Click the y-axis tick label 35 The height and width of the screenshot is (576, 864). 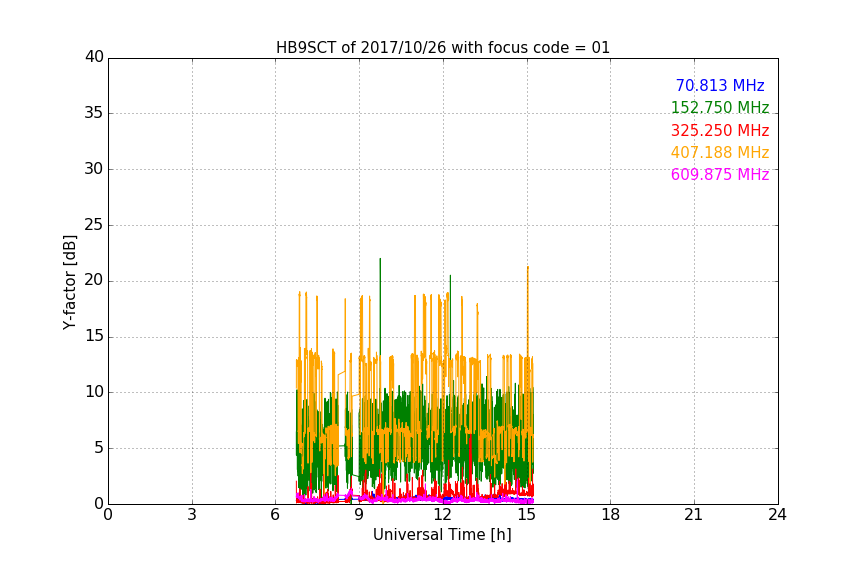click(94, 113)
